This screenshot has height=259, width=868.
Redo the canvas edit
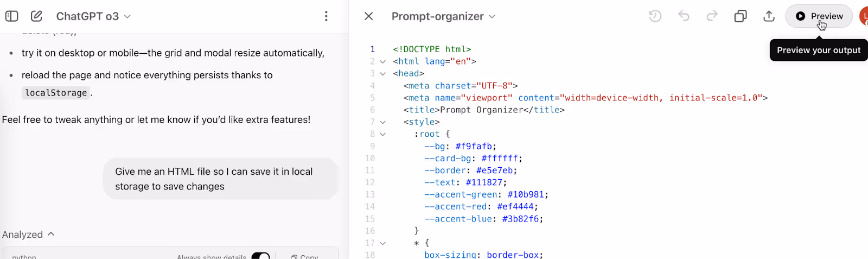click(x=712, y=16)
